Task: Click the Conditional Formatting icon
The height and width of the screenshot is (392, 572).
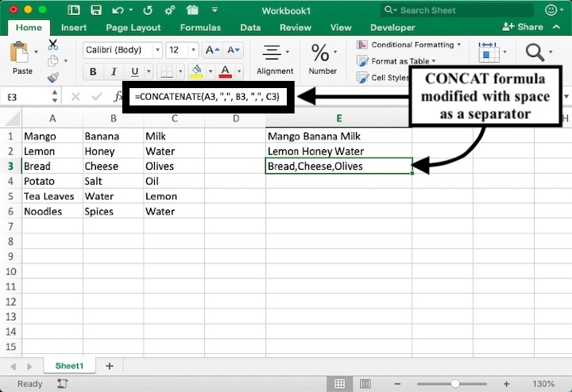Action: (362, 44)
